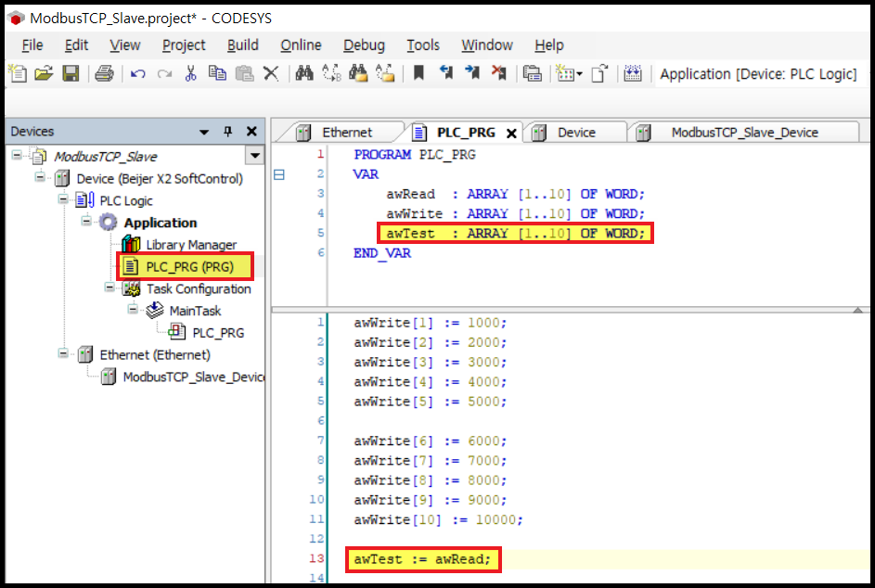Collapse the Application node
This screenshot has width=875, height=588.
coord(86,221)
